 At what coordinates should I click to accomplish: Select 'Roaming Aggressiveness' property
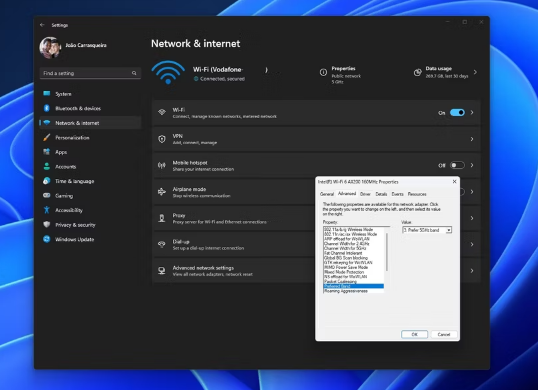346,291
